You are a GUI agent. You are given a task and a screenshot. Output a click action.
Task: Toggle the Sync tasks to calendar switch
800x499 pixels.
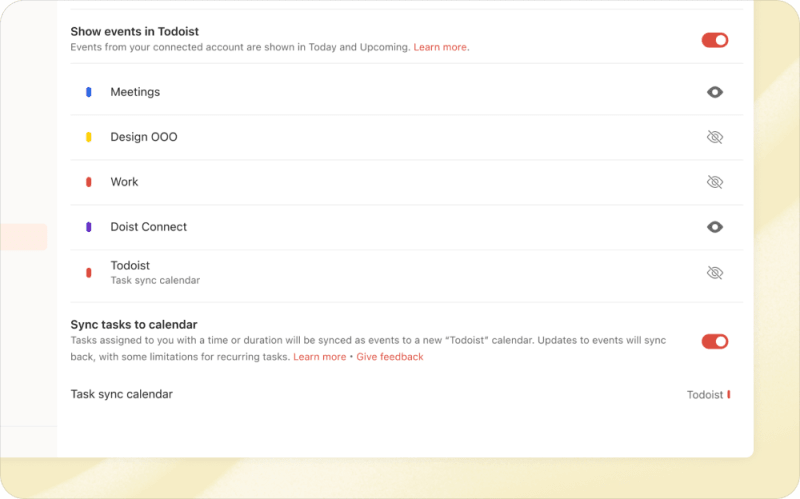(714, 341)
